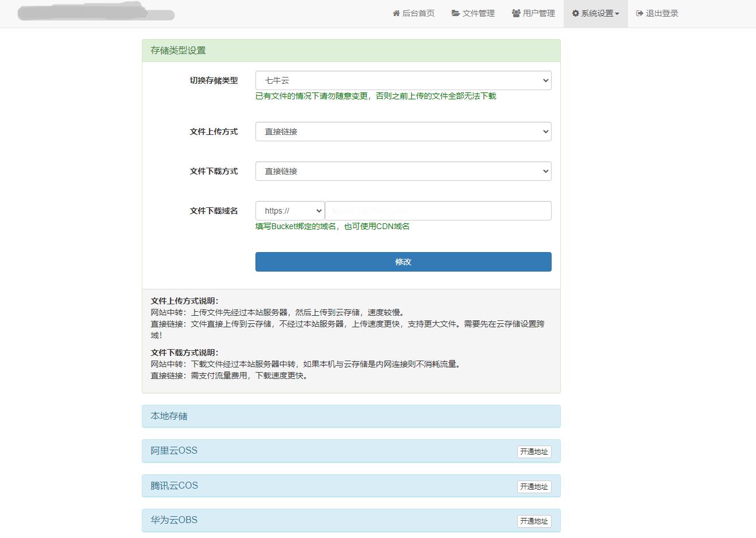
Task: Click the 切换存储类型 label
Action: click(x=214, y=80)
